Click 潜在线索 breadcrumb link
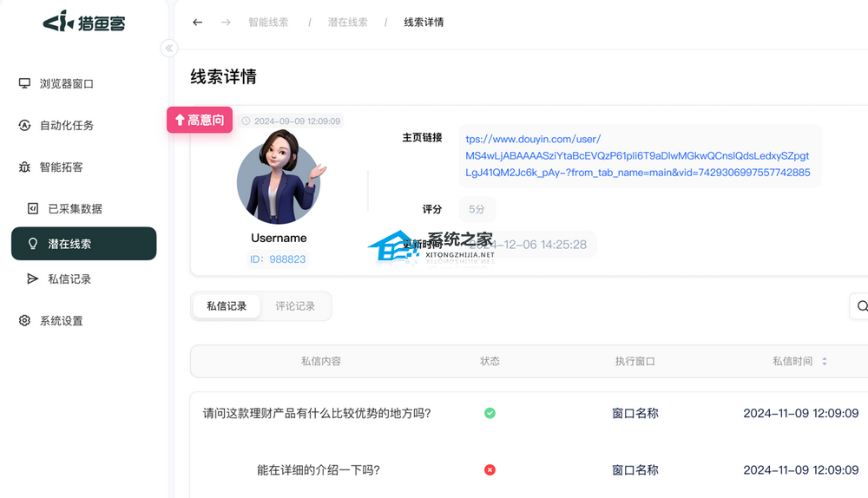 348,23
